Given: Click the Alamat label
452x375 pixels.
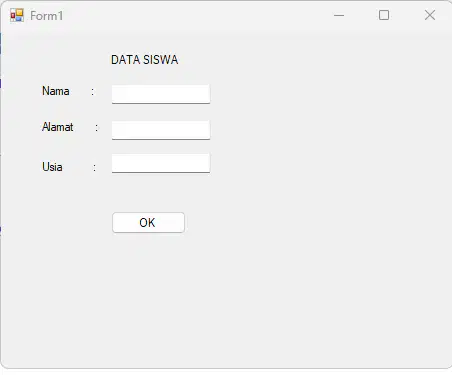Looking at the screenshot, I should (x=58, y=127).
